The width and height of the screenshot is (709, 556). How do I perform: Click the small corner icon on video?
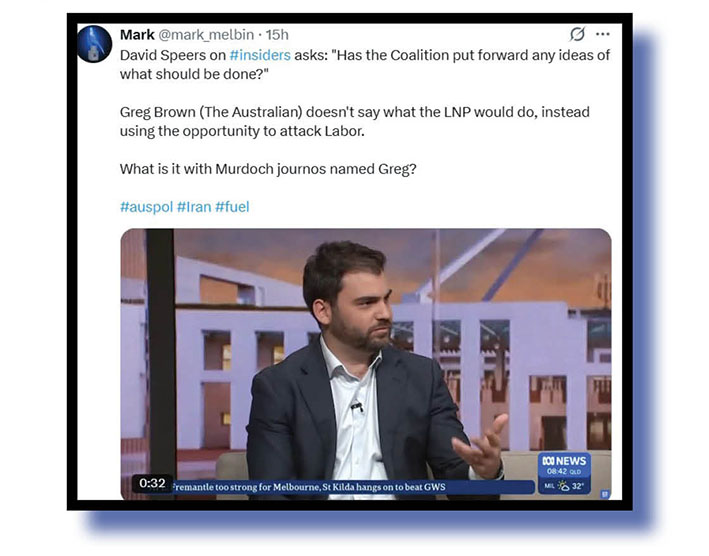(x=605, y=495)
